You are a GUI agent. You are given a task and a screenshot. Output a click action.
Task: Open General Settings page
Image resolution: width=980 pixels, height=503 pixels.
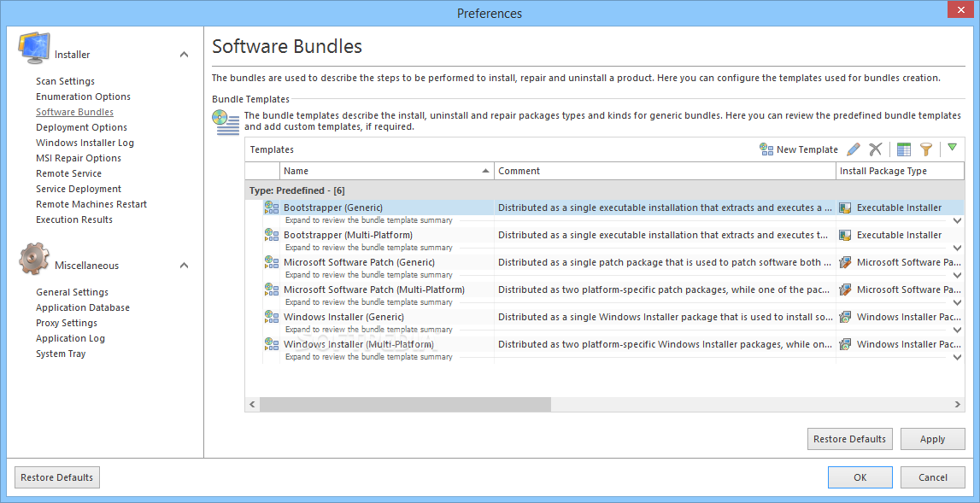click(72, 292)
